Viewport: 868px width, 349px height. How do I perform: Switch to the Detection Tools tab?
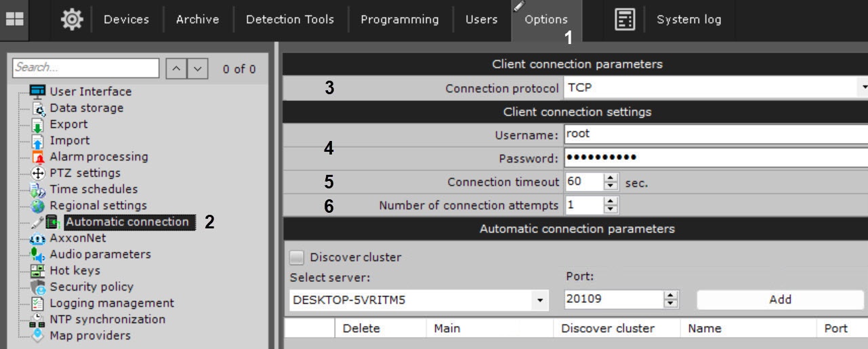click(289, 20)
